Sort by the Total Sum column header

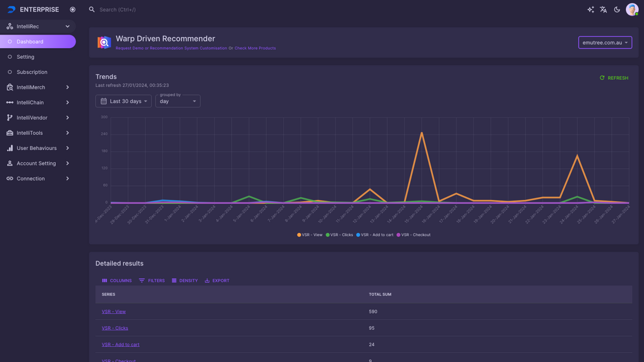[380, 294]
